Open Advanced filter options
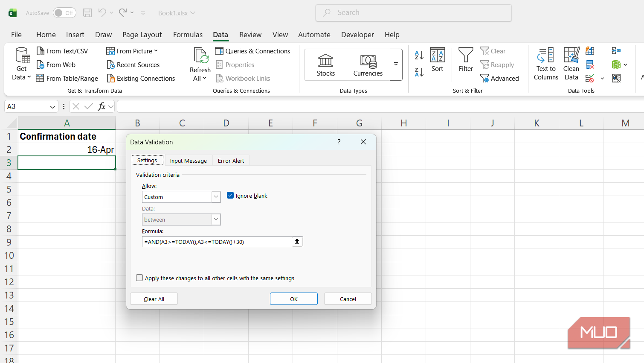This screenshot has width=644, height=363. (499, 79)
